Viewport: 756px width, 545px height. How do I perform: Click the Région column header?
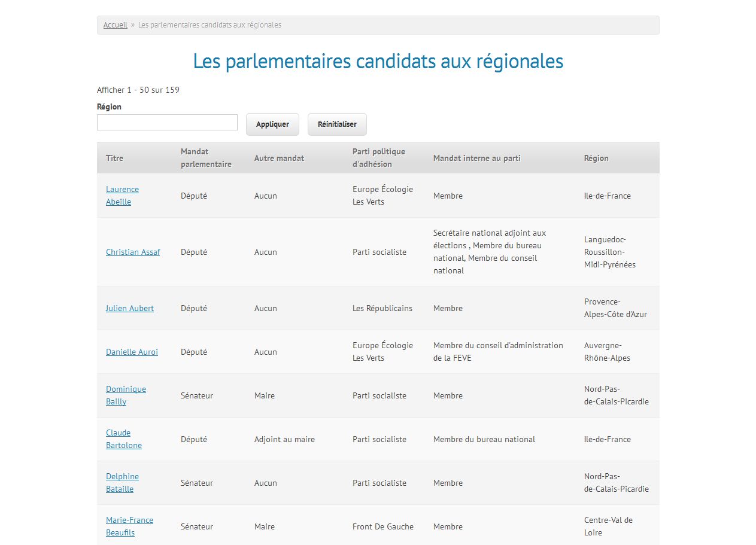596,158
